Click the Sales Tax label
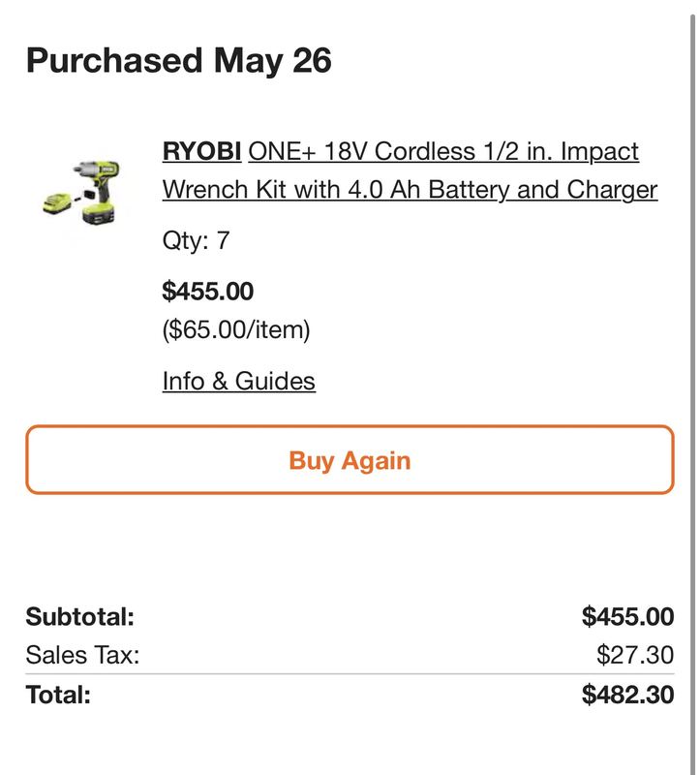 pyautogui.click(x=82, y=656)
